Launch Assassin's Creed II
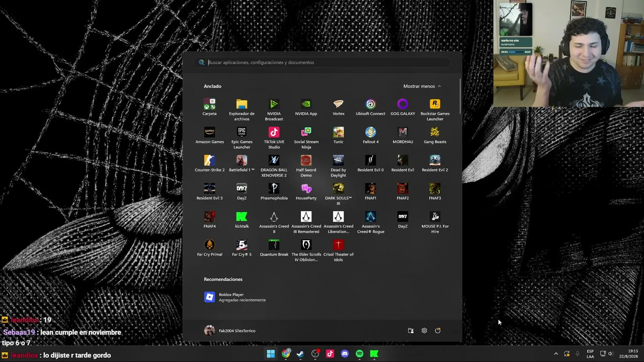The image size is (644, 362). (x=274, y=223)
